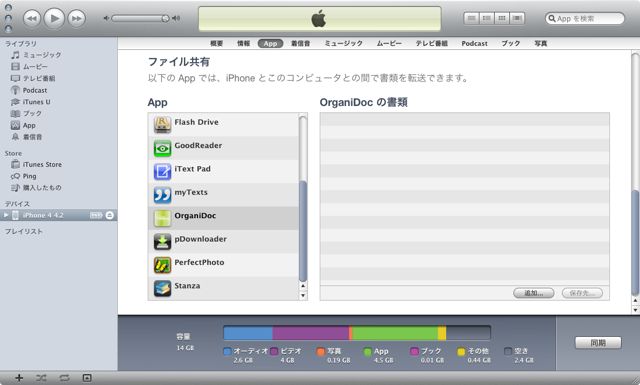Click app list scroll down arrow
This screenshot has width=640, height=385.
point(303,296)
